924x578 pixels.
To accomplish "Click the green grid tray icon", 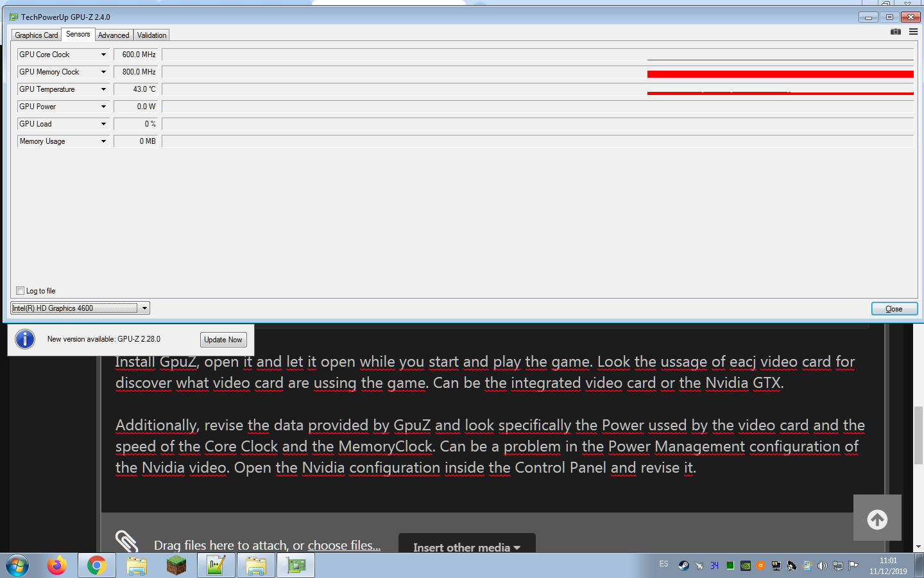I will [x=730, y=566].
